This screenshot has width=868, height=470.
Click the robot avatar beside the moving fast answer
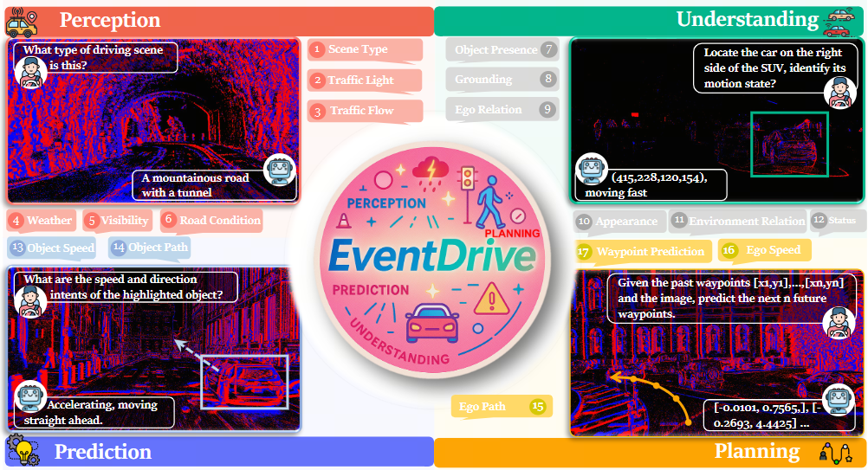coord(592,169)
